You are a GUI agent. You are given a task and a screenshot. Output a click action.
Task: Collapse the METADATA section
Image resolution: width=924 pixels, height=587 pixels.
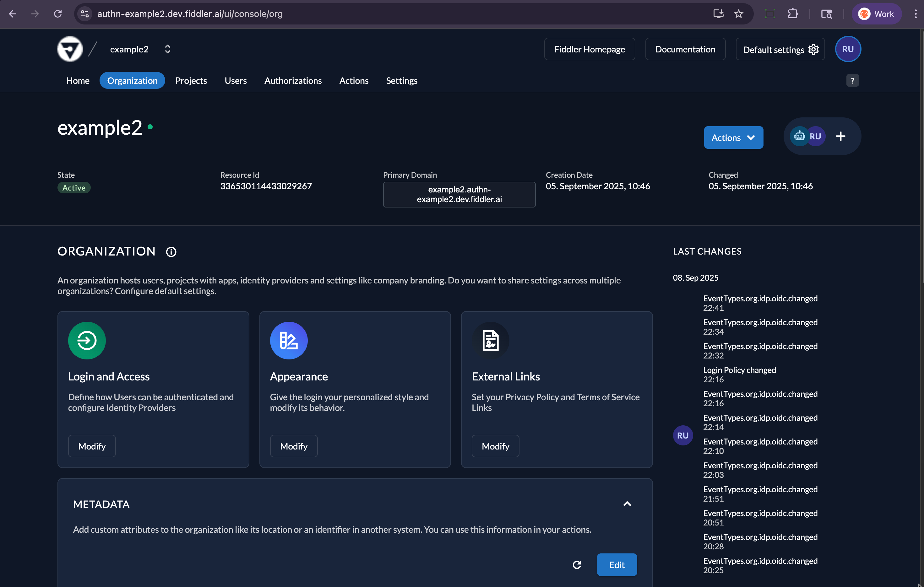pos(628,504)
